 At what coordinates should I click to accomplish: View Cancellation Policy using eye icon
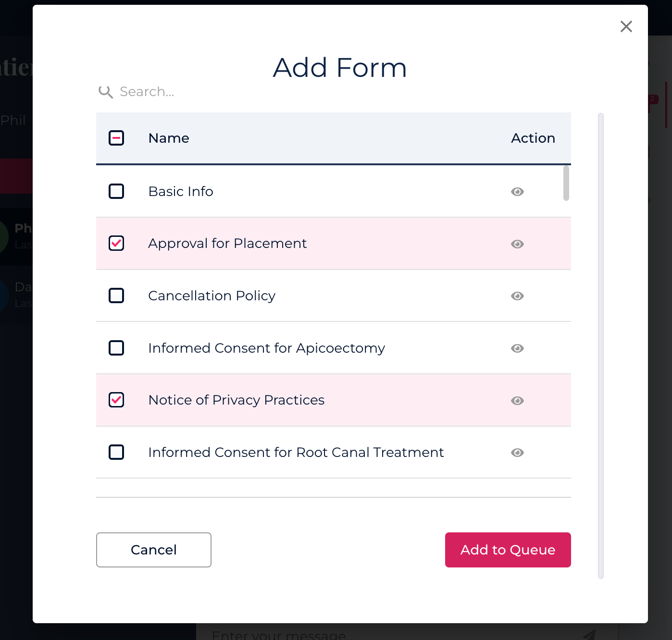517,296
